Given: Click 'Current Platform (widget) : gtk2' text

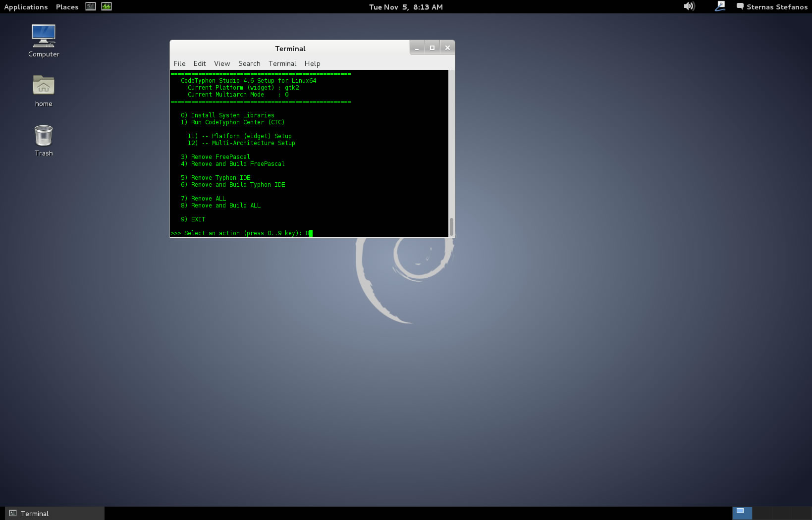Looking at the screenshot, I should pyautogui.click(x=243, y=88).
